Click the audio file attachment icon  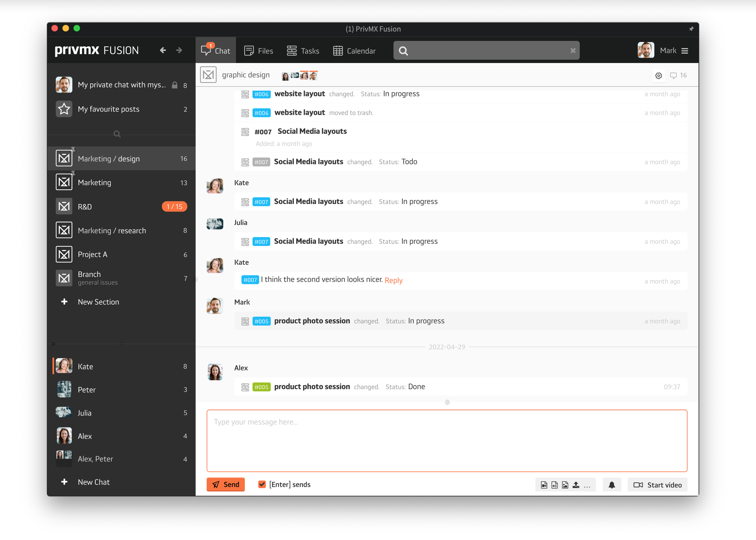pyautogui.click(x=554, y=485)
